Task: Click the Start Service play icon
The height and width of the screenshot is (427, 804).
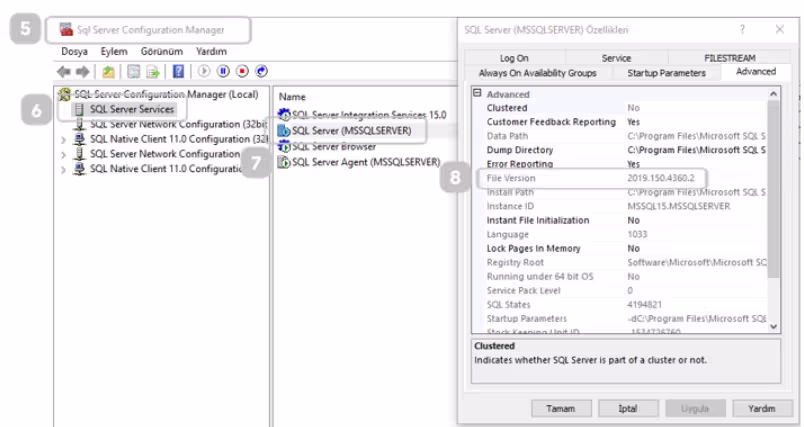Action: point(204,71)
